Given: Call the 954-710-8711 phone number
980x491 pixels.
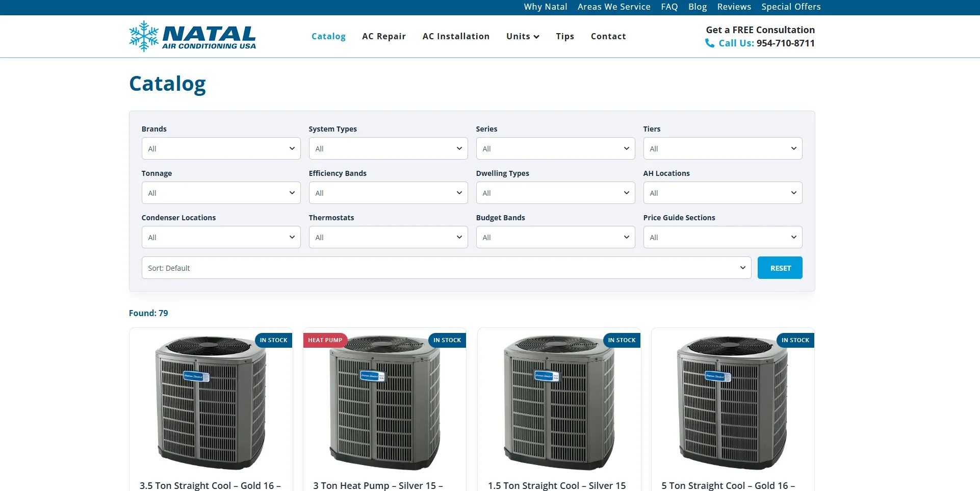Looking at the screenshot, I should 785,43.
